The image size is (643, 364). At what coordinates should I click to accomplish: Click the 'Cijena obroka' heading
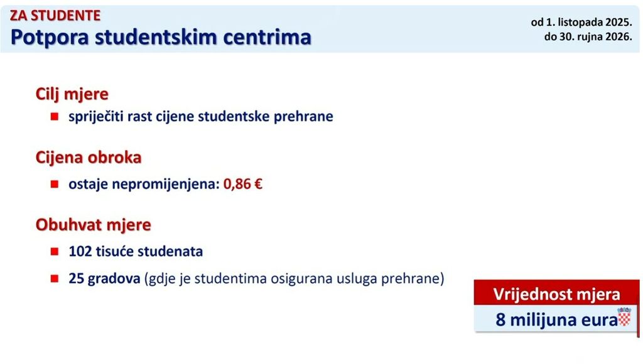[89, 158]
